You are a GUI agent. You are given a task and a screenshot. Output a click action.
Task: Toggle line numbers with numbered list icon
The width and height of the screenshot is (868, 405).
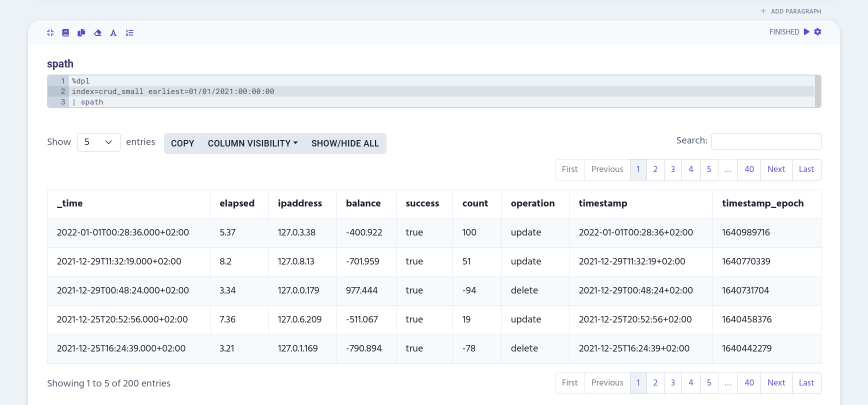pyautogui.click(x=129, y=32)
